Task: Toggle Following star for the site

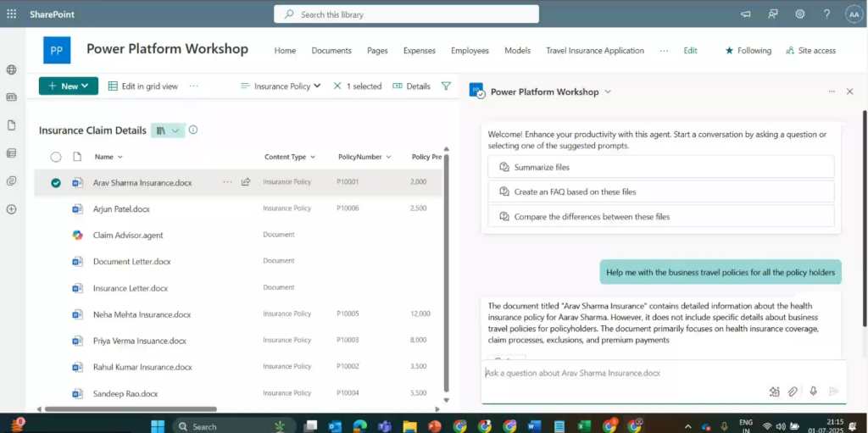Action: pos(748,50)
